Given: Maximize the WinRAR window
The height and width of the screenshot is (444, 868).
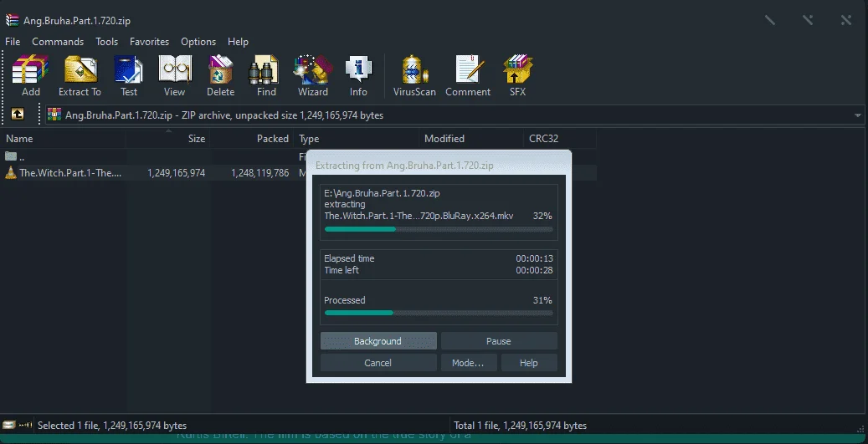Looking at the screenshot, I should point(809,20).
